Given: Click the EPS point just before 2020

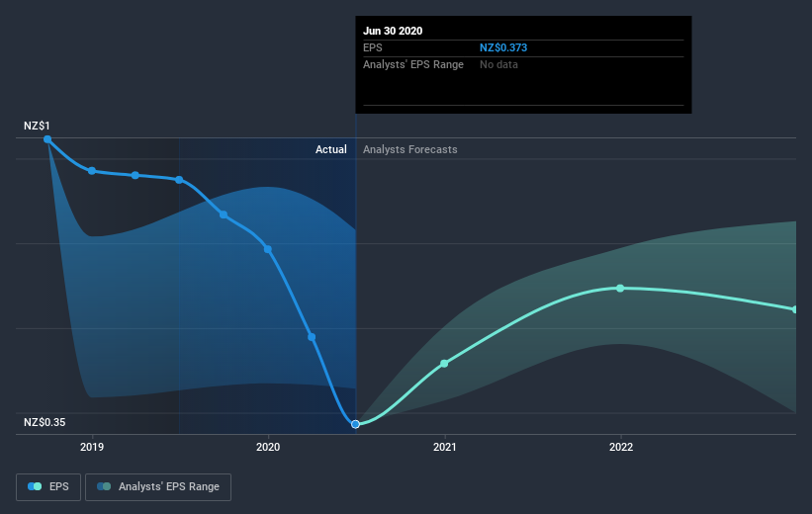Looking at the screenshot, I should [224, 214].
